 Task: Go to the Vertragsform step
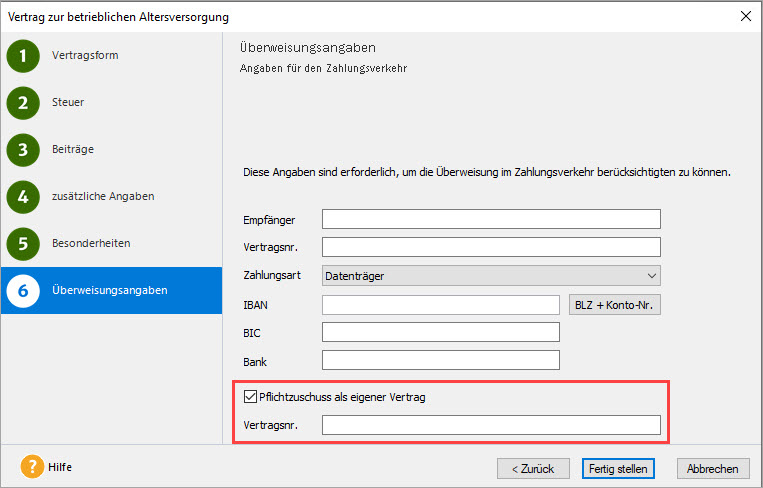click(x=85, y=56)
